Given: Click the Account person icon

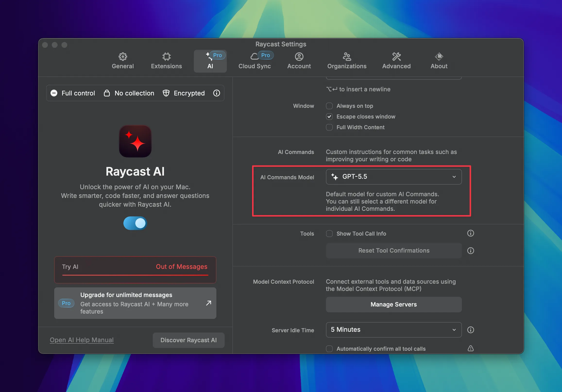Looking at the screenshot, I should point(299,57).
